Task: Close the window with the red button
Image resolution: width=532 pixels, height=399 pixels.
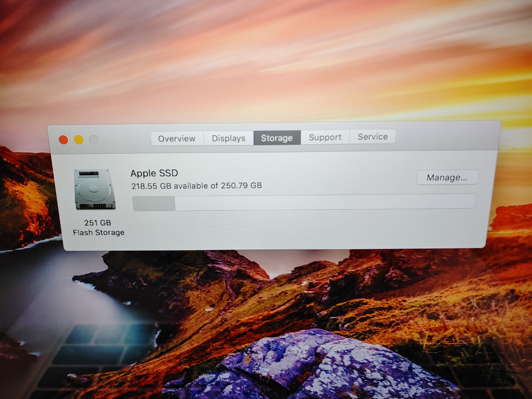Action: click(x=64, y=140)
